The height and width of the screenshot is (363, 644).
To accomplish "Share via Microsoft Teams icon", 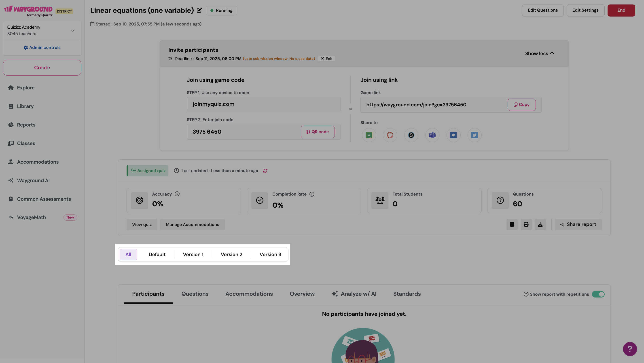I will [432, 135].
